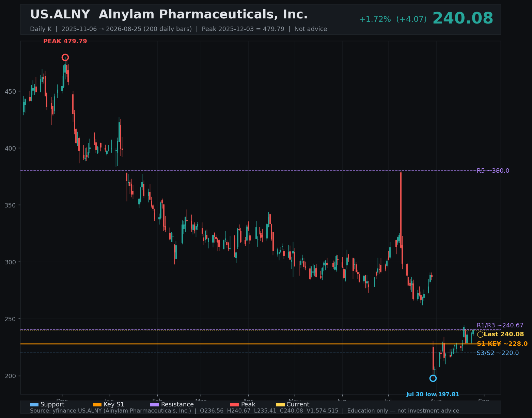Click the 'Peak' legend text

[x=248, y=404]
